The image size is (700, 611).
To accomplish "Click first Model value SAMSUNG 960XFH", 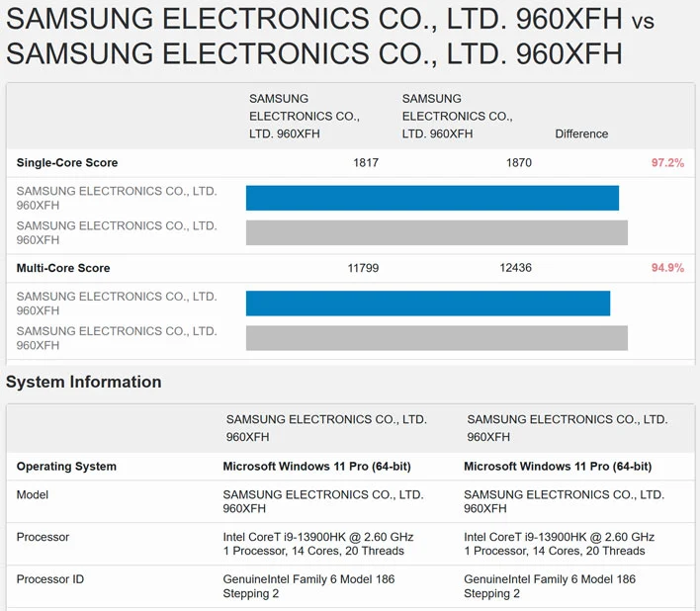I will (323, 501).
